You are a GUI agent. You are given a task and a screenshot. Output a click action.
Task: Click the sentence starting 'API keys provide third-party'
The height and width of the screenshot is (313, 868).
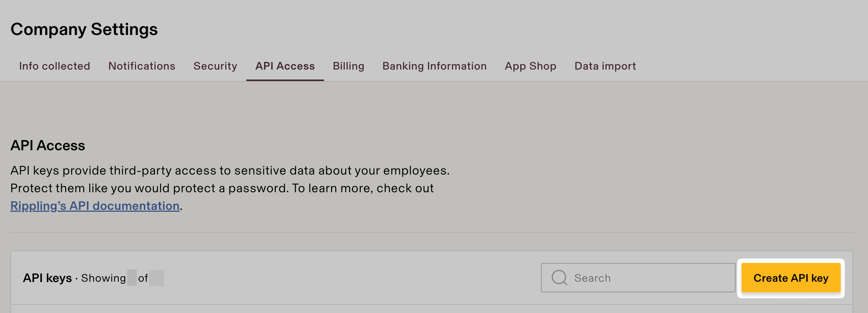[230, 170]
